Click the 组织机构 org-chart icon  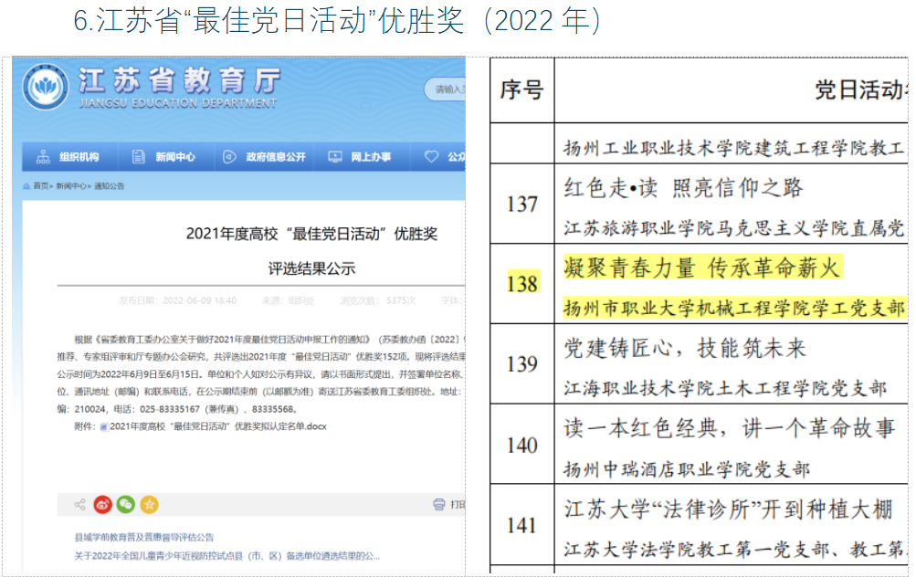(x=43, y=157)
